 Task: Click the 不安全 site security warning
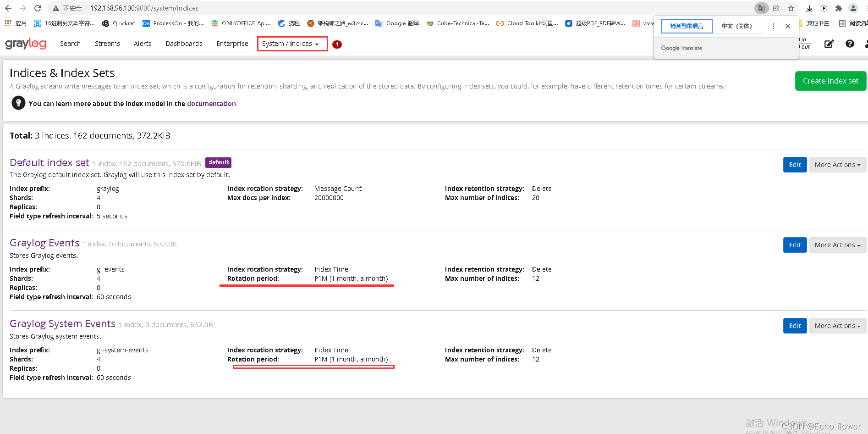tap(67, 8)
